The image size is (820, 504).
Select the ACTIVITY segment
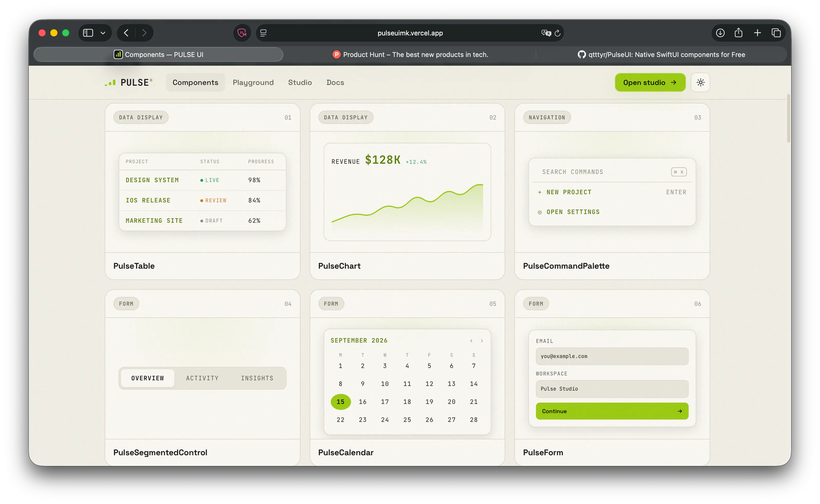tap(202, 378)
